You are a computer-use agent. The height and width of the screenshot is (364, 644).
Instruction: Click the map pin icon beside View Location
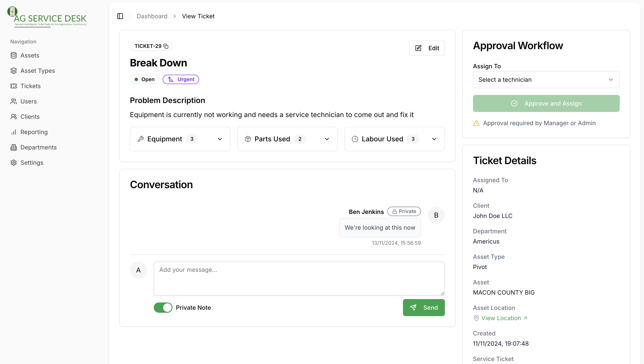(x=476, y=318)
